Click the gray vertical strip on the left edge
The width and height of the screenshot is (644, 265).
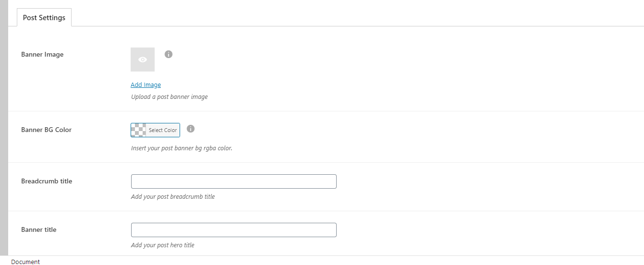pos(4,128)
